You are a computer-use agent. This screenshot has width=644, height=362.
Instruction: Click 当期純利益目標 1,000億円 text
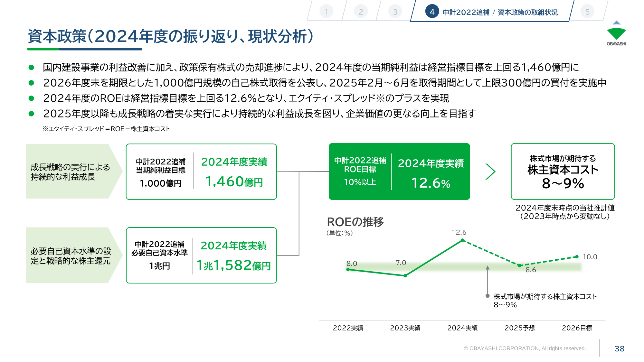pyautogui.click(x=161, y=173)
